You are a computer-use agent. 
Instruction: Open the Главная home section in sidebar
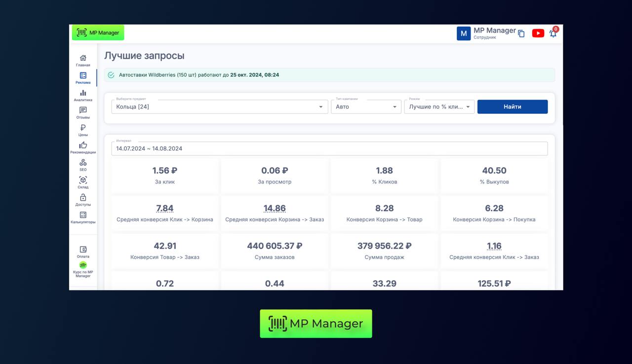[x=83, y=58]
